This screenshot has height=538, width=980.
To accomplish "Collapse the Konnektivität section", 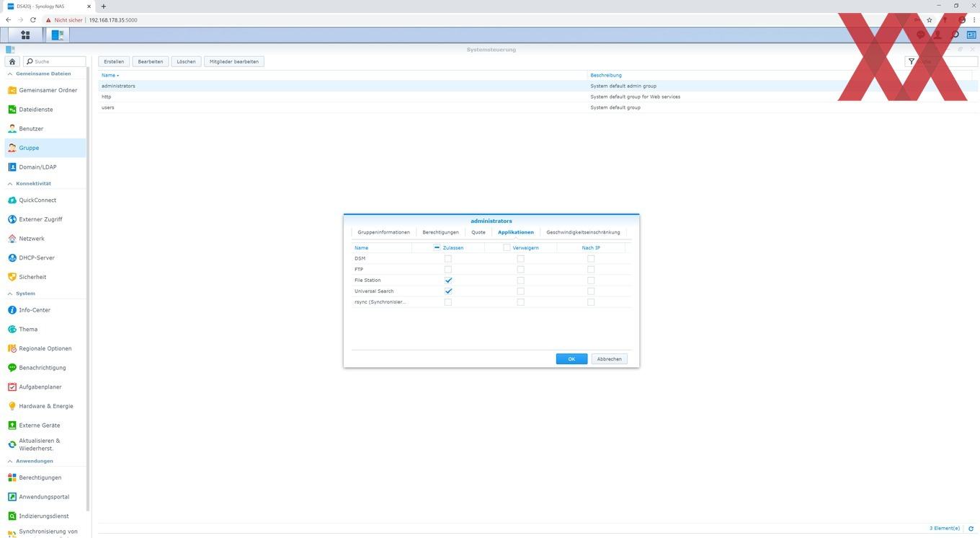I will [10, 183].
